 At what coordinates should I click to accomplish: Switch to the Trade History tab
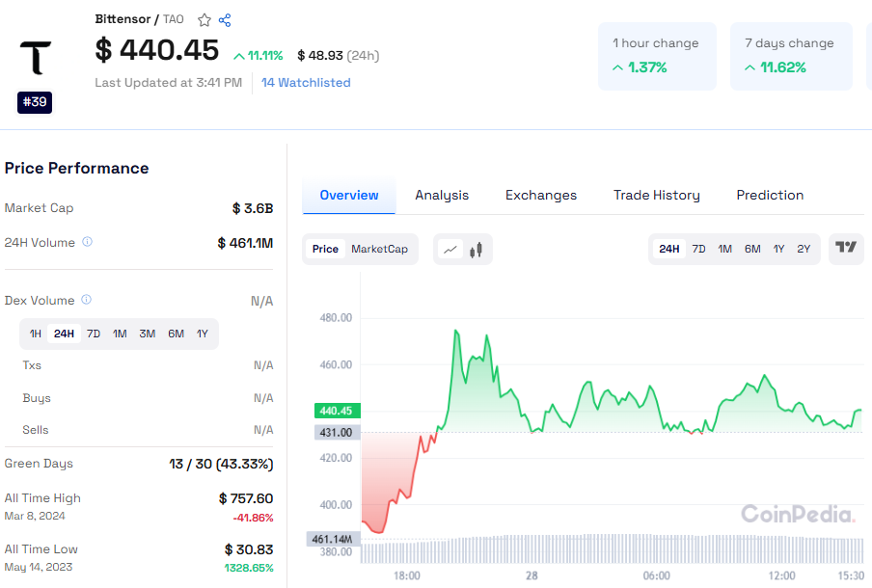pos(656,196)
